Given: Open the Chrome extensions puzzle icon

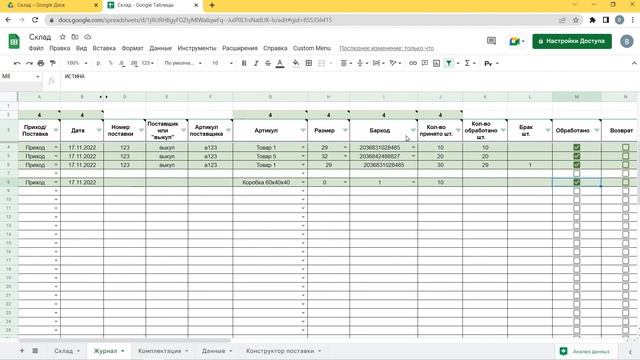Looking at the screenshot, I should pos(592,20).
